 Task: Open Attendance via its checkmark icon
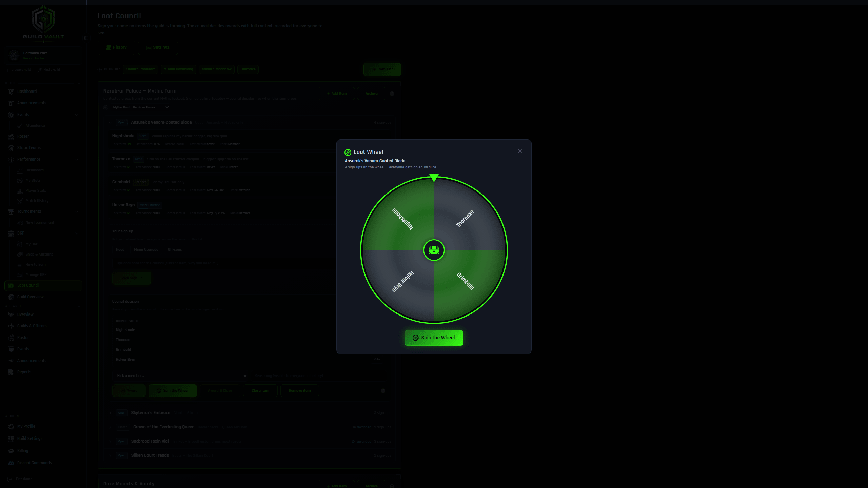pos(20,125)
